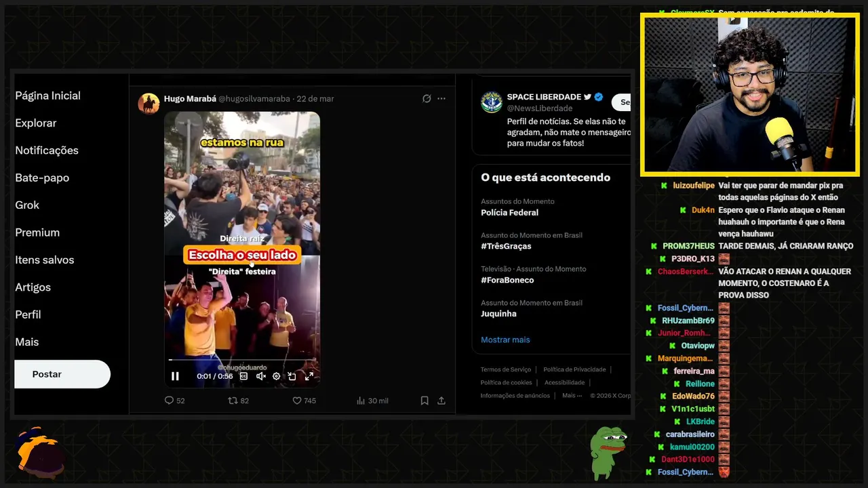Click PROM37HEUS username in chat
868x488 pixels.
[688, 246]
